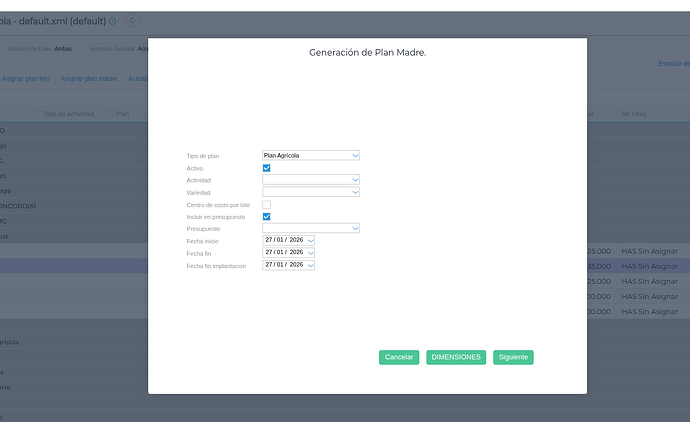Click the Variedad dropdown chevron
Screen dimensions: 690x422
tap(355, 192)
